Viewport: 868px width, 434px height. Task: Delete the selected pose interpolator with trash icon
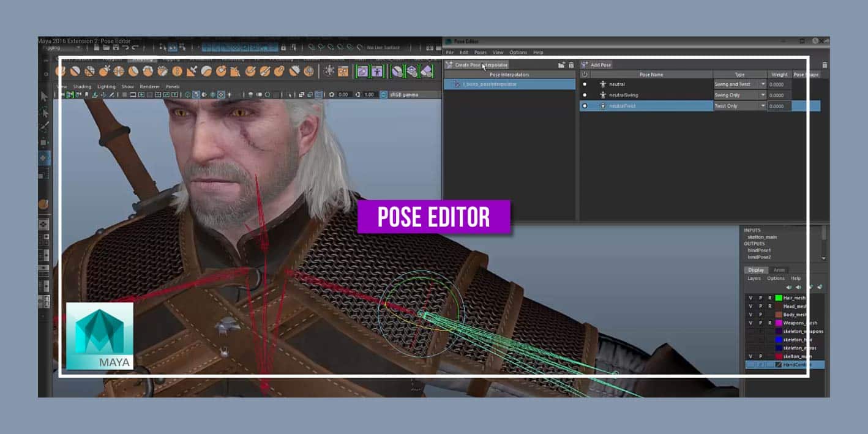[x=571, y=65]
